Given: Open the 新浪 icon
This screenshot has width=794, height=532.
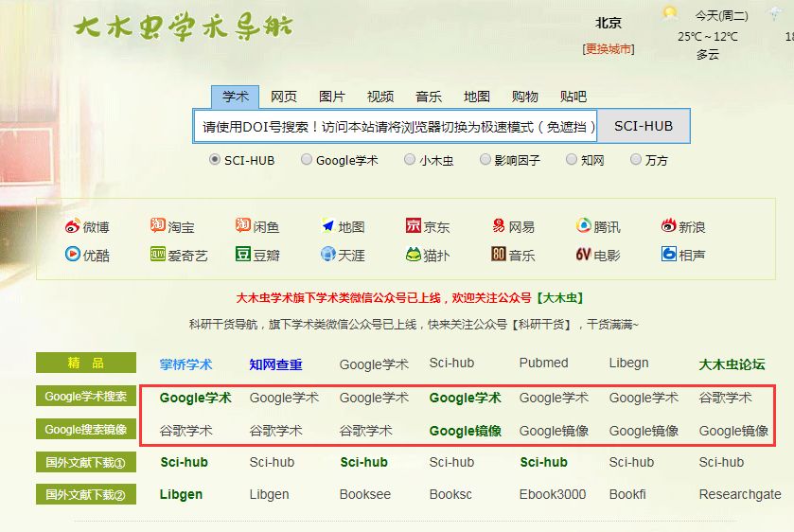Looking at the screenshot, I should pos(669,225).
